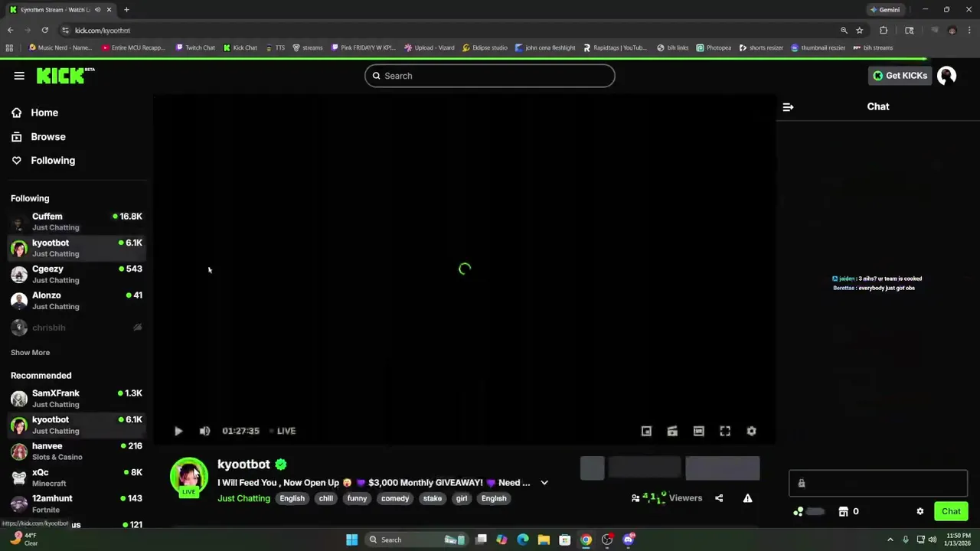Open the hamburger sidebar menu
The width and height of the screenshot is (980, 551).
pyautogui.click(x=19, y=76)
